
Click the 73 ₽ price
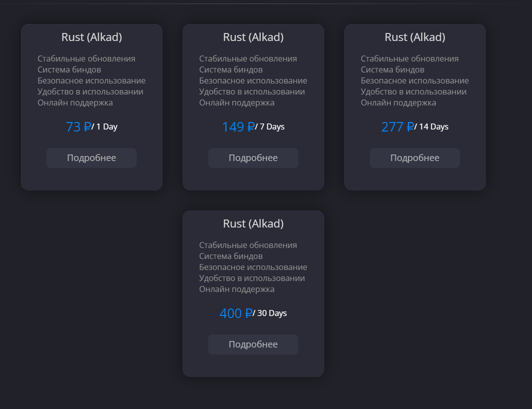tap(78, 127)
